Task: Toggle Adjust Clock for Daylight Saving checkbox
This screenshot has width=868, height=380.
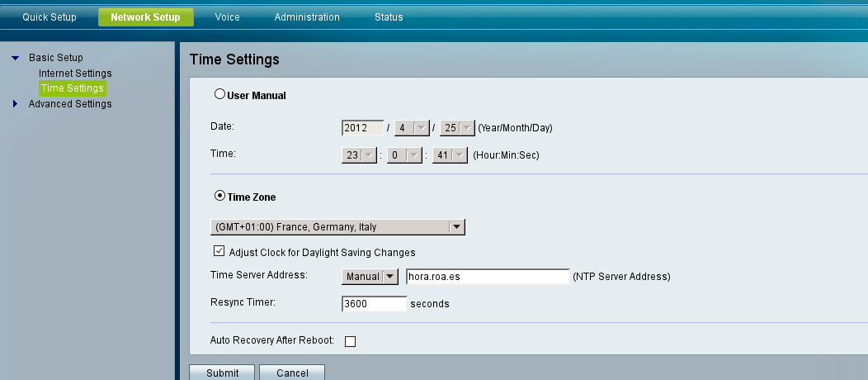Action: point(219,252)
